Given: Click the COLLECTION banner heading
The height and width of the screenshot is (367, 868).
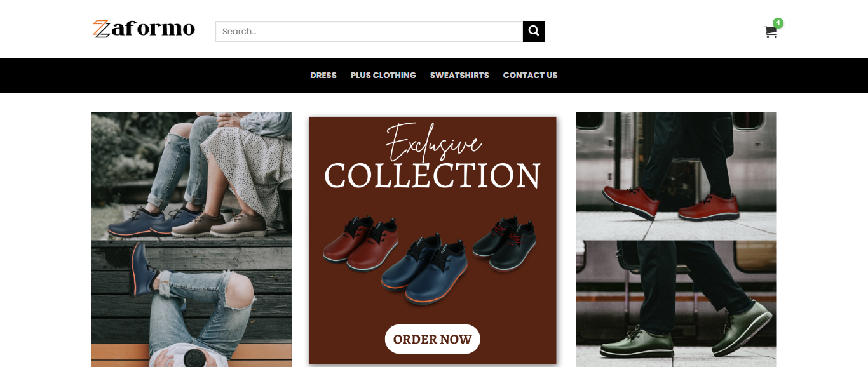Looking at the screenshot, I should pos(432,176).
